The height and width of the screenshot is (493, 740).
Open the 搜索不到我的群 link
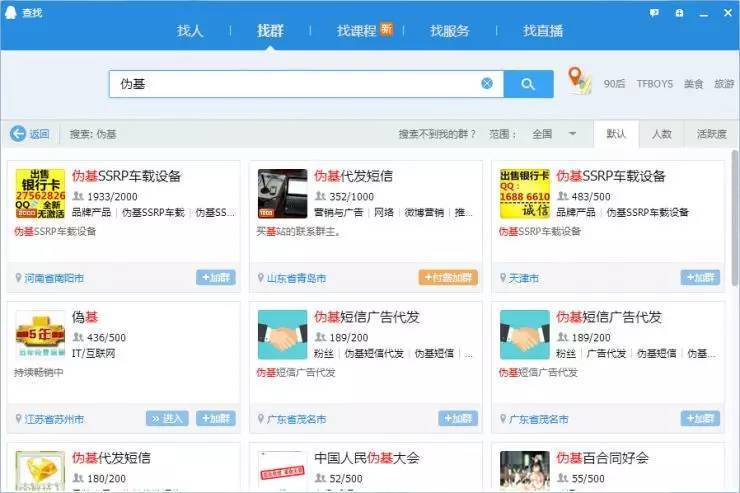[x=438, y=134]
